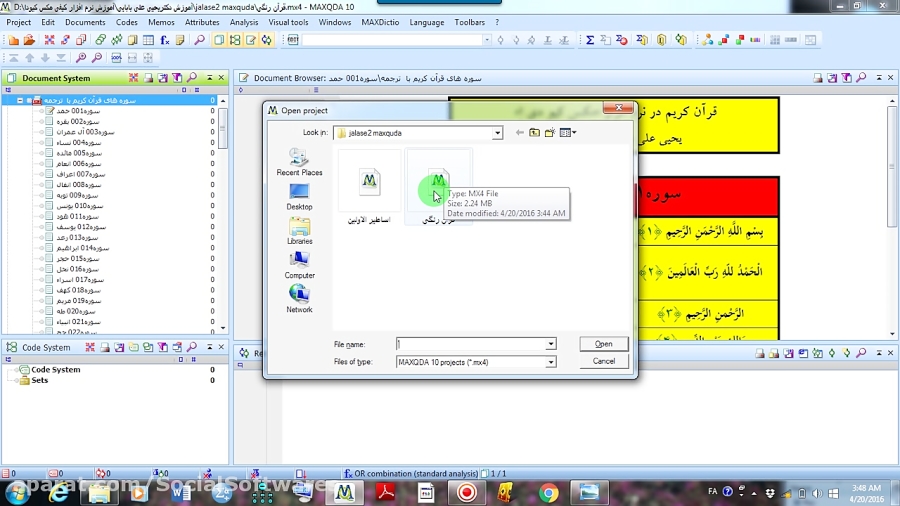The image size is (900, 506).
Task: Go to Desktop in dialog sidebar
Action: tap(299, 197)
